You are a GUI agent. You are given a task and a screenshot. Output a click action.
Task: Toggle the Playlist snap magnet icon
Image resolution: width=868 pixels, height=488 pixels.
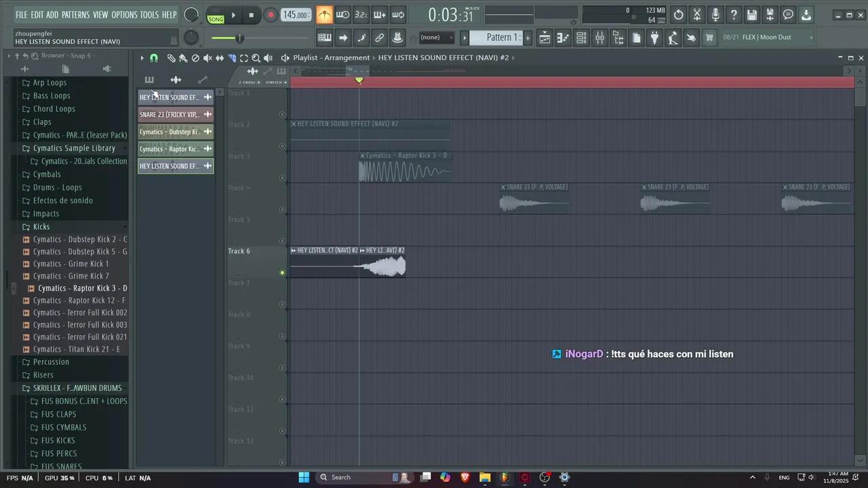pyautogui.click(x=154, y=58)
